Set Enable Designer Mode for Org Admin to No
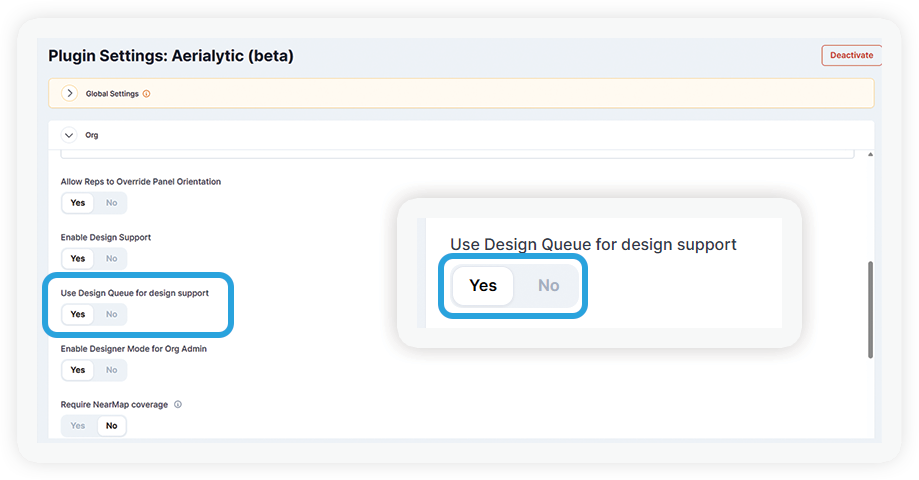 click(x=111, y=370)
